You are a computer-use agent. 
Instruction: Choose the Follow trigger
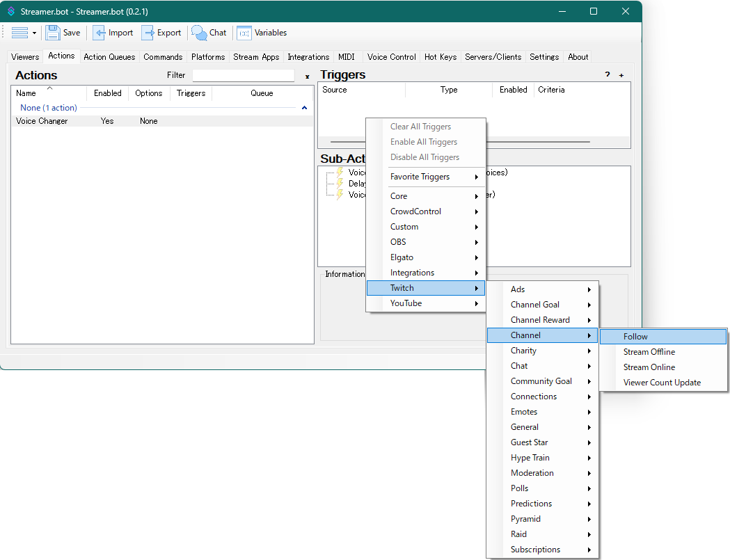pos(663,337)
